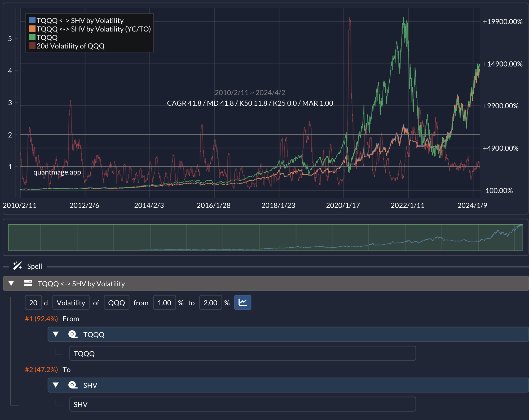Click the 2012/2/6 axis date label
Screen dimensions: 529x420
click(84, 205)
